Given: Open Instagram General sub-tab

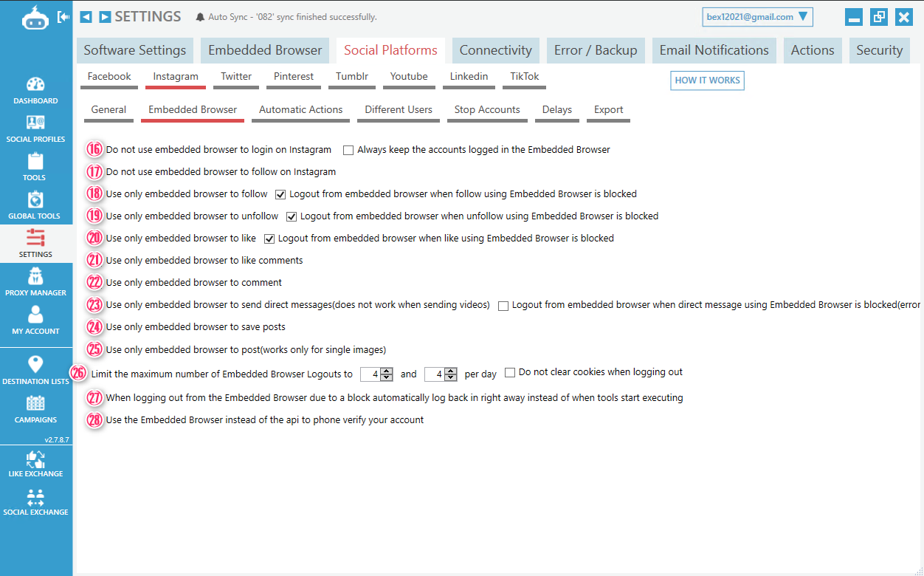Looking at the screenshot, I should click(x=108, y=110).
